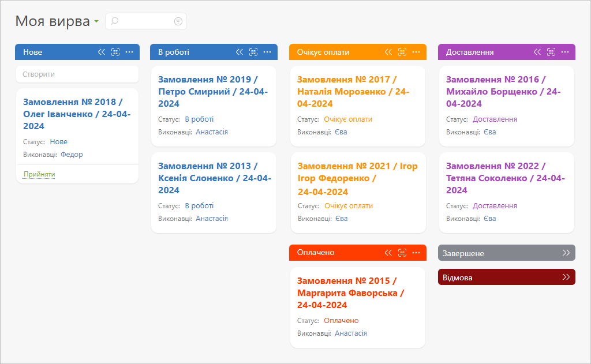The width and height of the screenshot is (591, 364).
Task: Expand the collapsed Відмова column
Action: tap(566, 277)
